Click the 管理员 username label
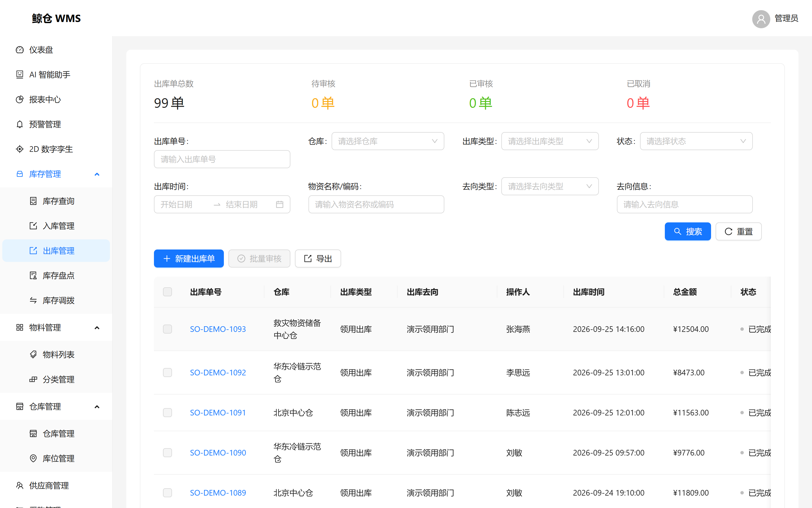 [x=786, y=18]
